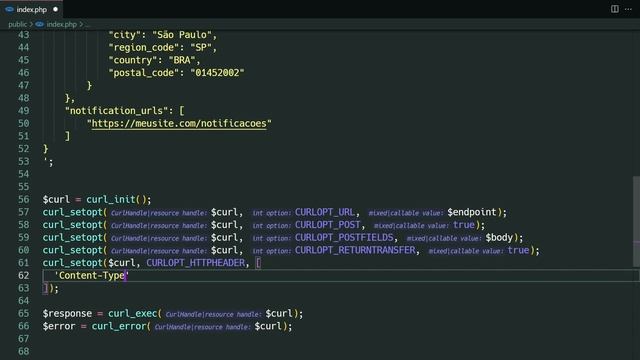This screenshot has height=360, width=640.
Task: Click the $endpoint variable
Action: point(472,212)
